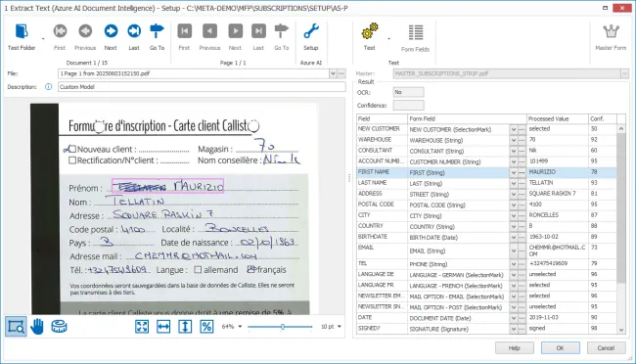Open document Go To signpost
The image size is (636, 364).
[157, 36]
